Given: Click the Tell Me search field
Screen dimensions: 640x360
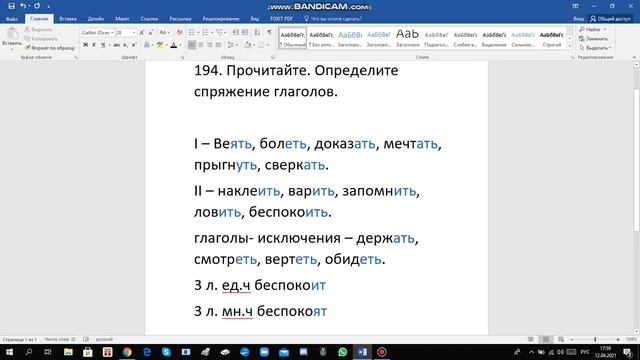Looking at the screenshot, I should coord(333,19).
